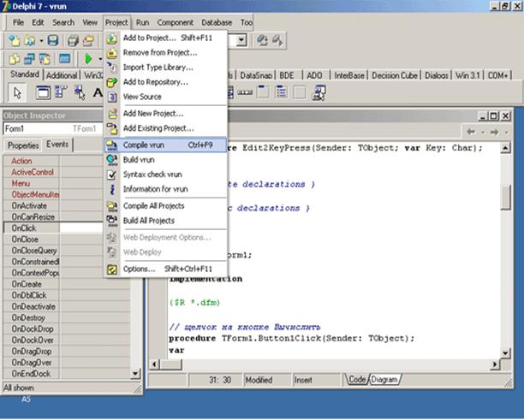Open the dropdown arrow next to Open icon
The height and width of the screenshot is (420, 524).
pyautogui.click(x=41, y=40)
